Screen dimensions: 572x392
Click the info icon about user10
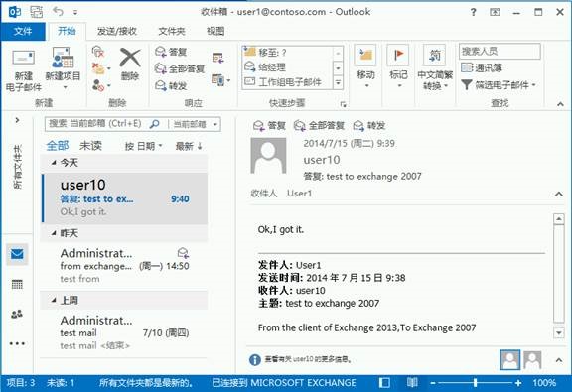[x=254, y=360]
